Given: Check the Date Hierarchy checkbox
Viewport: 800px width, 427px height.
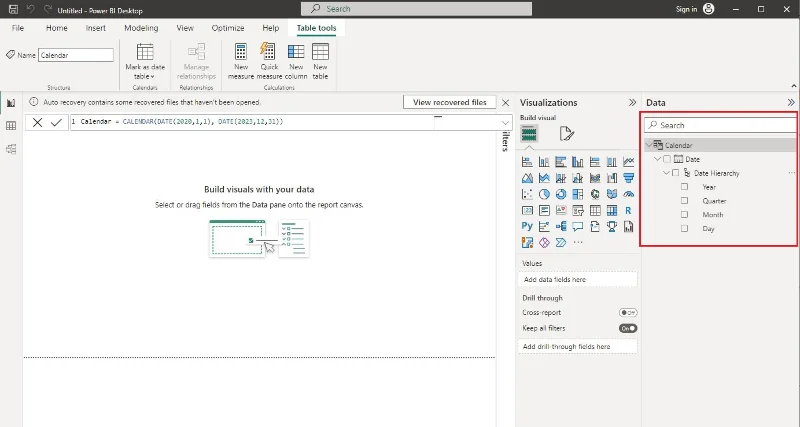Looking at the screenshot, I should (x=676, y=173).
